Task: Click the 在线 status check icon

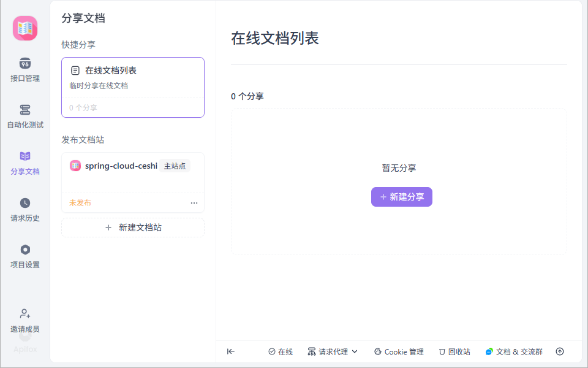Action: (x=272, y=351)
